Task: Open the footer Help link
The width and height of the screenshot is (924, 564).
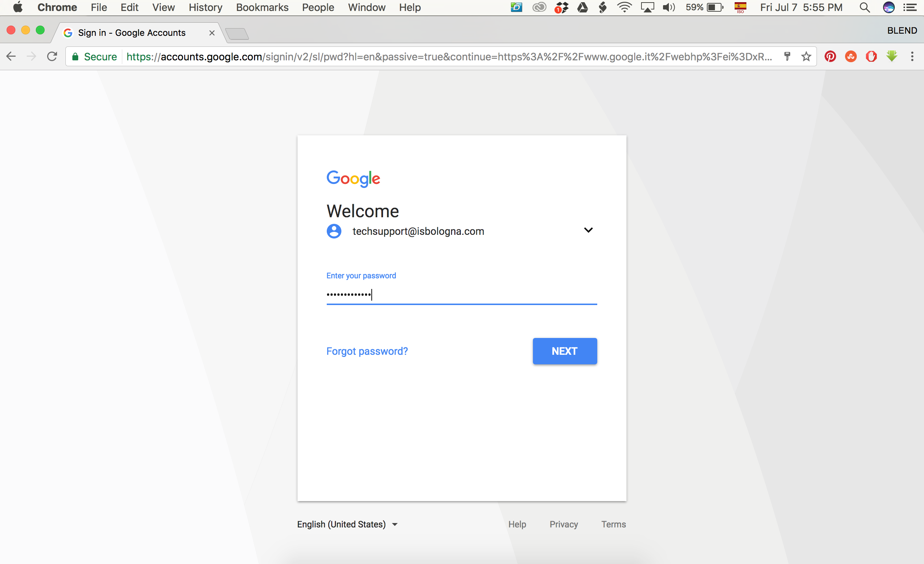Action: pos(517,524)
